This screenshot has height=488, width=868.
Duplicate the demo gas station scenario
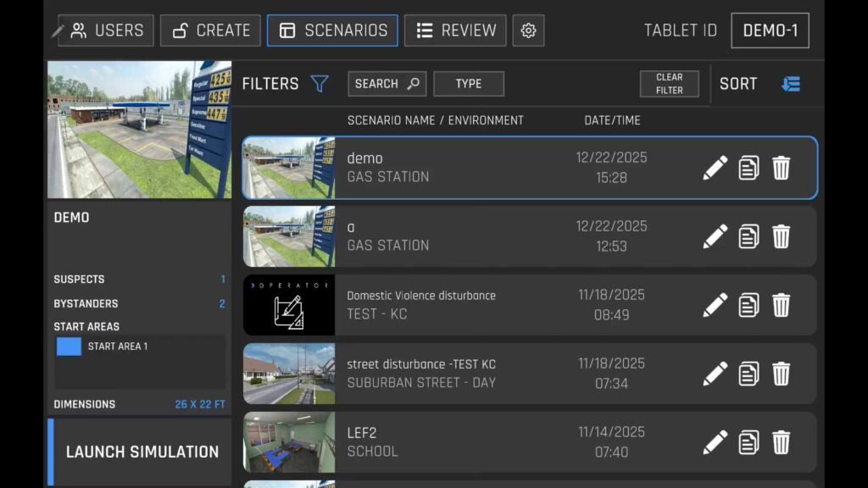coord(748,168)
